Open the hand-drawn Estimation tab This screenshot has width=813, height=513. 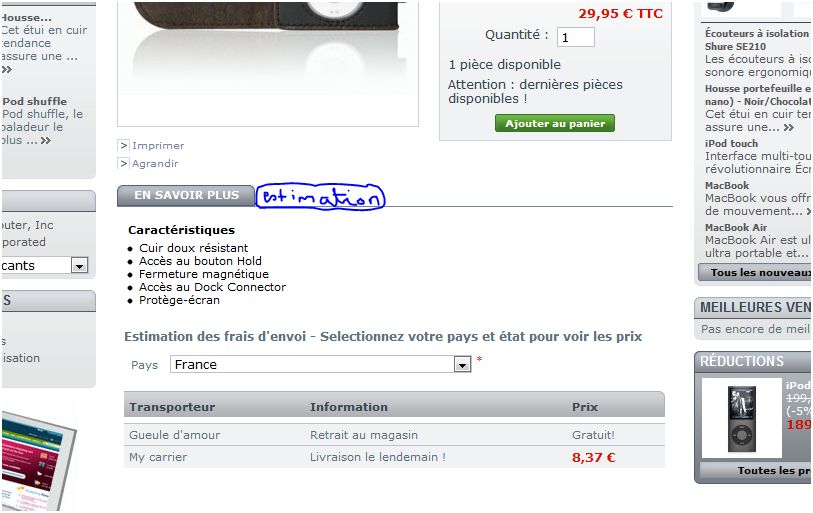click(x=320, y=197)
